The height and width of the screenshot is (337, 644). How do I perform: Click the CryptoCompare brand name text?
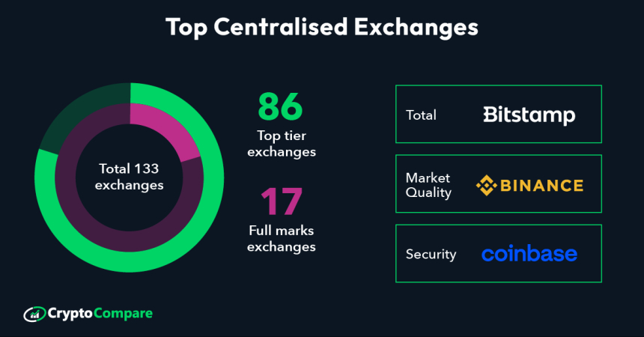point(100,314)
